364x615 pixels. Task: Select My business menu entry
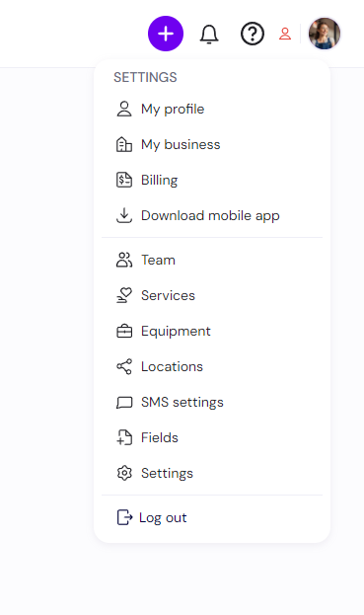coord(212,145)
